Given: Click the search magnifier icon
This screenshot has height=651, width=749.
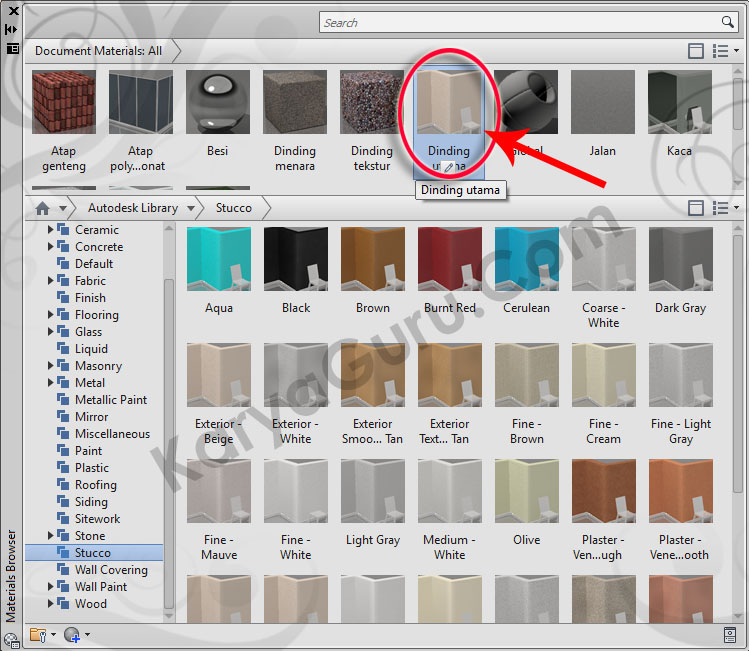Looking at the screenshot, I should [x=728, y=22].
